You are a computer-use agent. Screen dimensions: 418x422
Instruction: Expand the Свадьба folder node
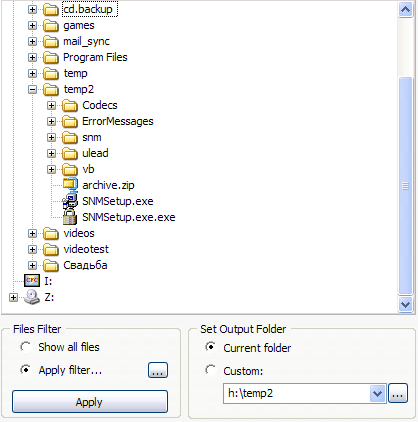pos(32,265)
